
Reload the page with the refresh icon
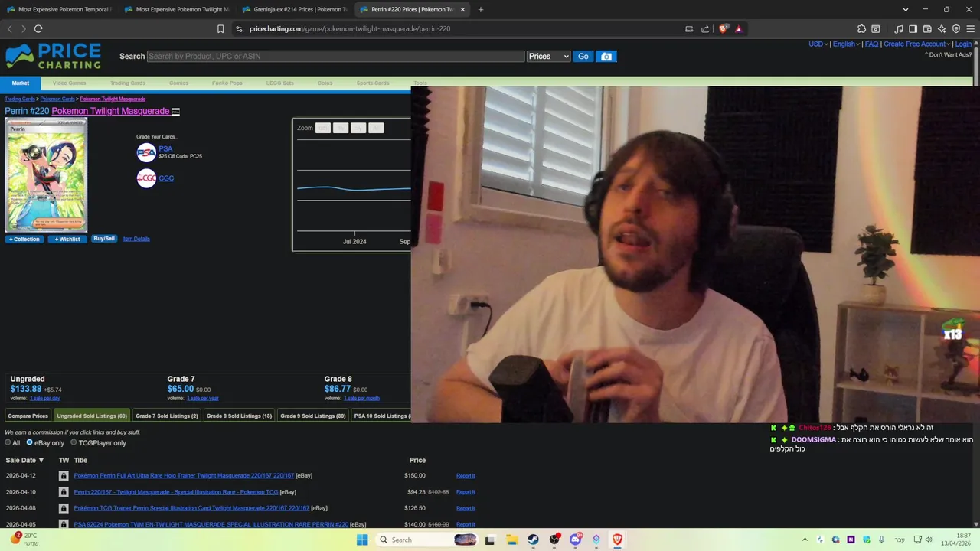pos(38,29)
